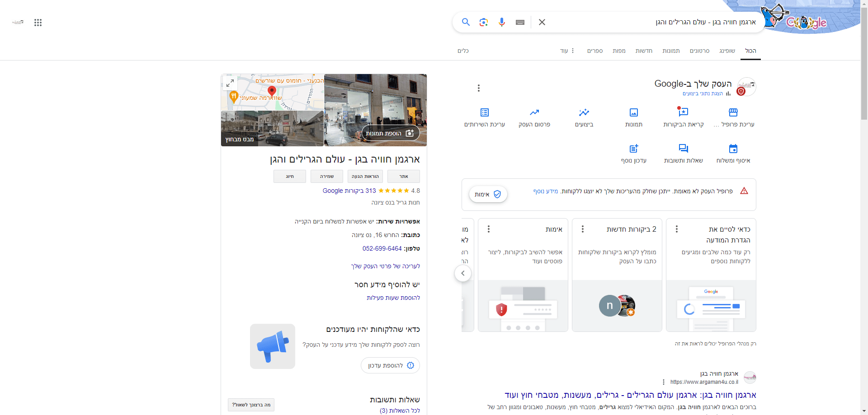Click the magnifier search icon
868x415 pixels.
coord(466,22)
